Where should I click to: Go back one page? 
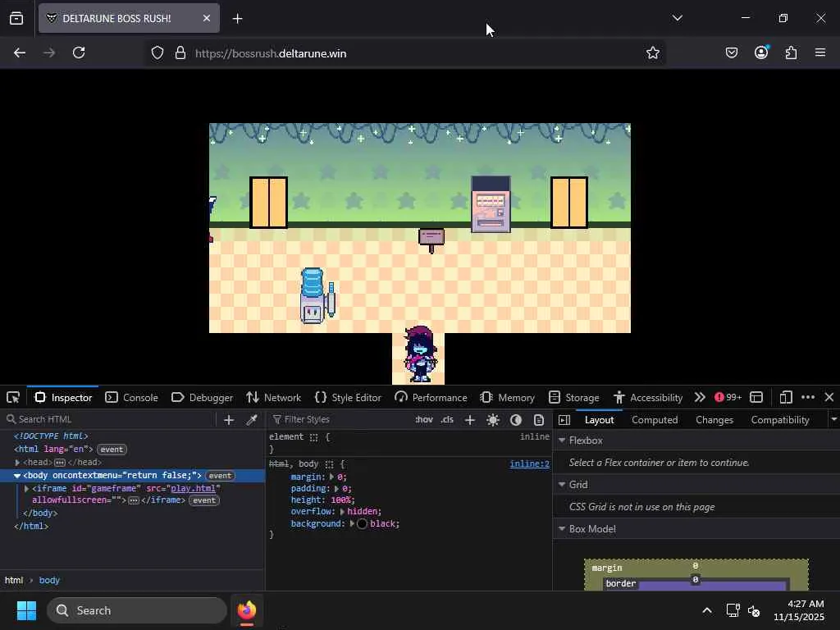pos(20,52)
